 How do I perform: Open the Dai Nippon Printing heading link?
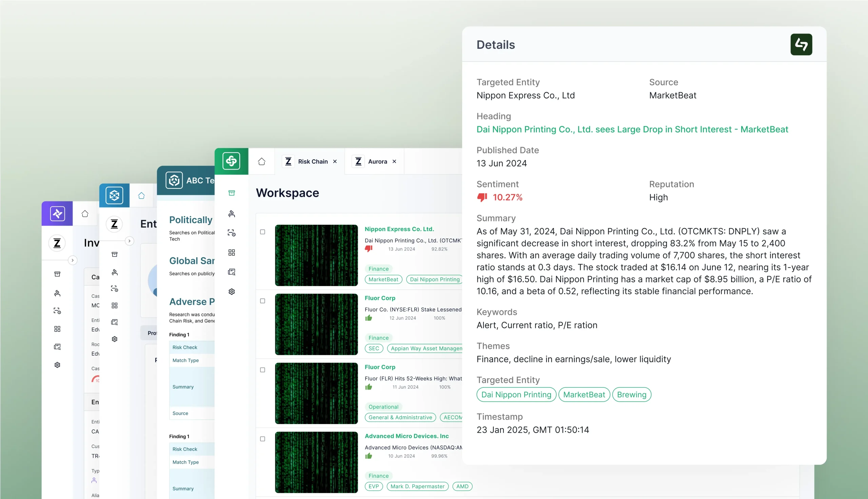tap(632, 129)
